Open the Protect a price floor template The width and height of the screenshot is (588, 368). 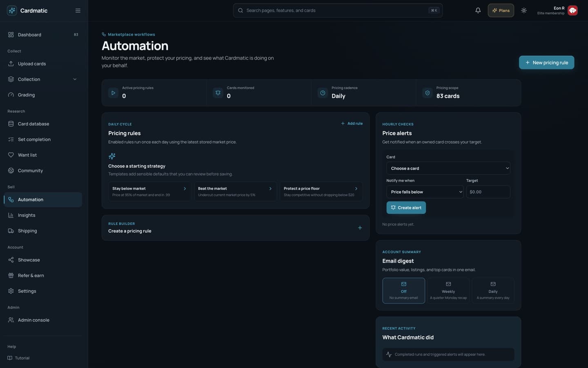click(321, 191)
